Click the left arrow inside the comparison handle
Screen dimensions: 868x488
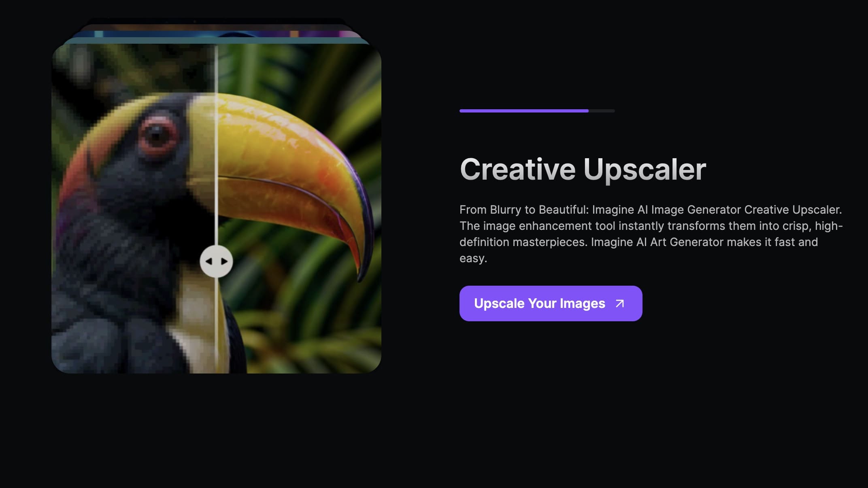click(210, 261)
